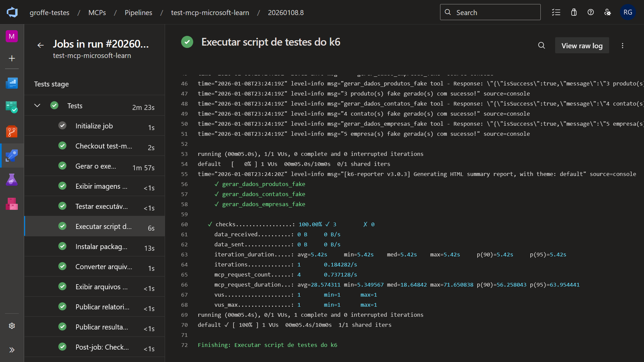The image size is (644, 362).
Task: Select the Instalar packag... step
Action: point(101,247)
